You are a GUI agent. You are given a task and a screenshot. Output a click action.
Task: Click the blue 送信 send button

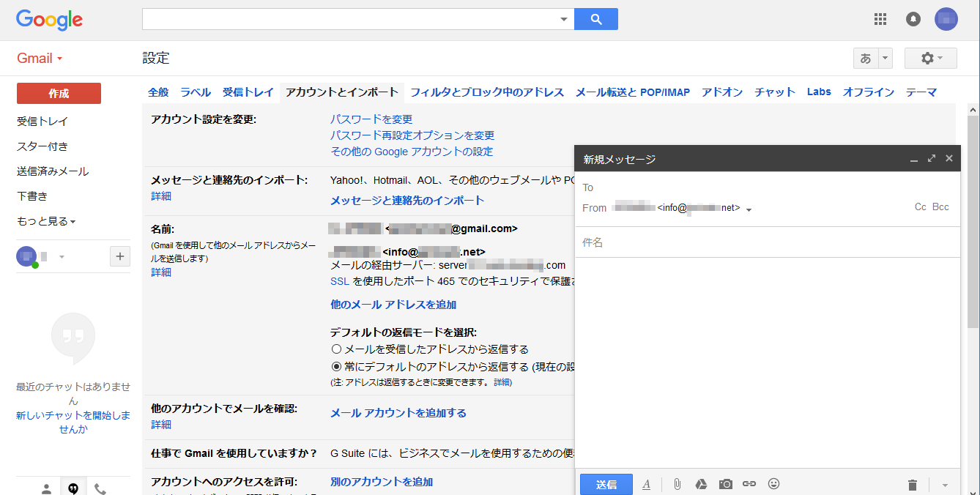pyautogui.click(x=606, y=485)
